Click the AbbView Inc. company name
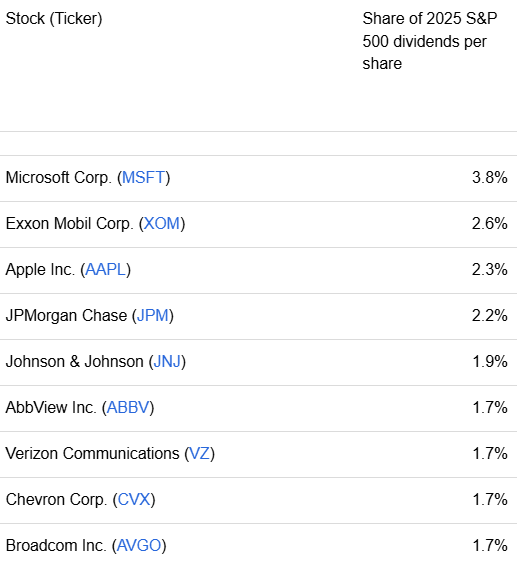523x564 pixels. point(51,408)
